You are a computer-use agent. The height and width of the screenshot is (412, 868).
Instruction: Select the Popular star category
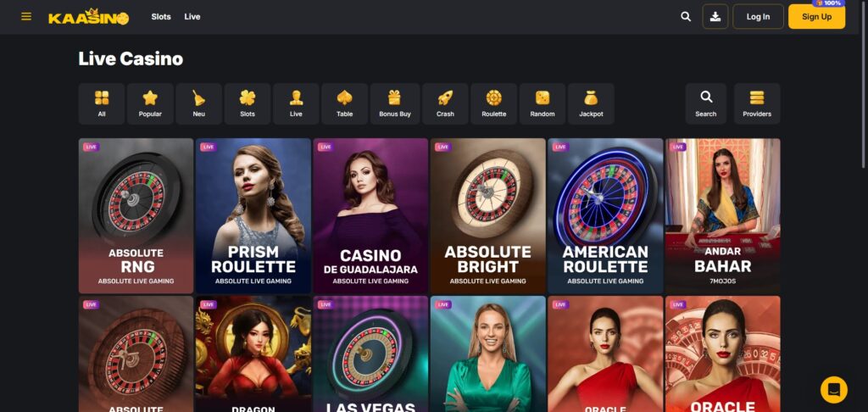tap(150, 103)
